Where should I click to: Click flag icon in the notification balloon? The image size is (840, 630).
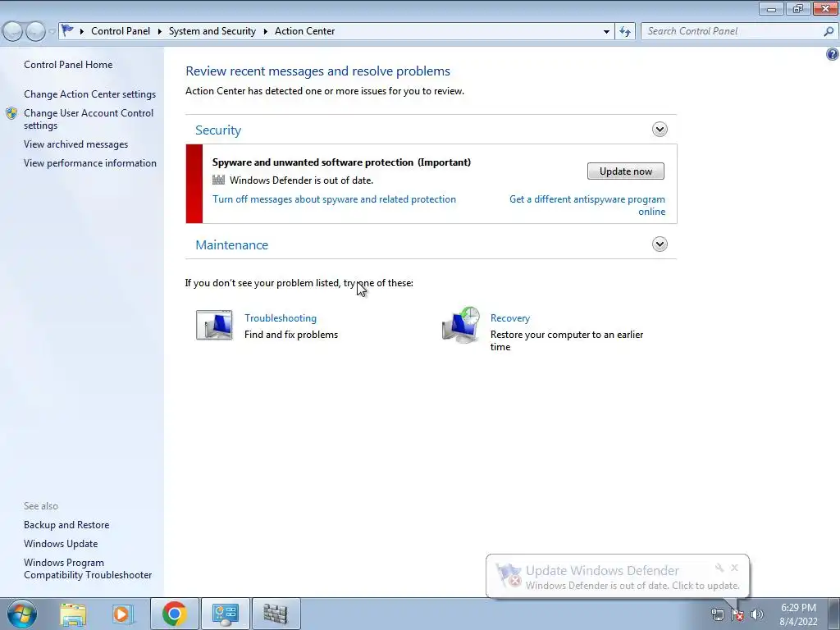click(x=508, y=575)
